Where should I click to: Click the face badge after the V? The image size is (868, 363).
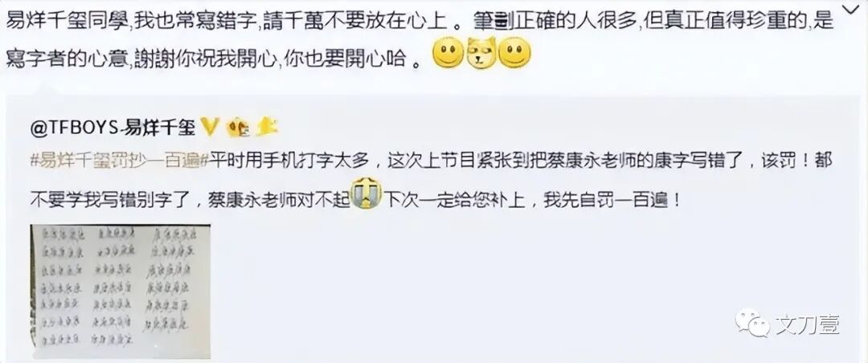[x=238, y=128]
